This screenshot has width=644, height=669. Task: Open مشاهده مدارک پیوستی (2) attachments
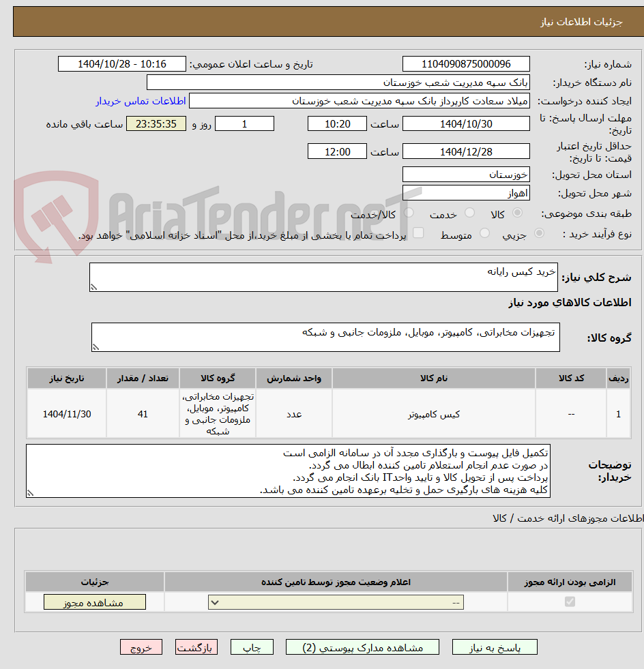point(362,647)
